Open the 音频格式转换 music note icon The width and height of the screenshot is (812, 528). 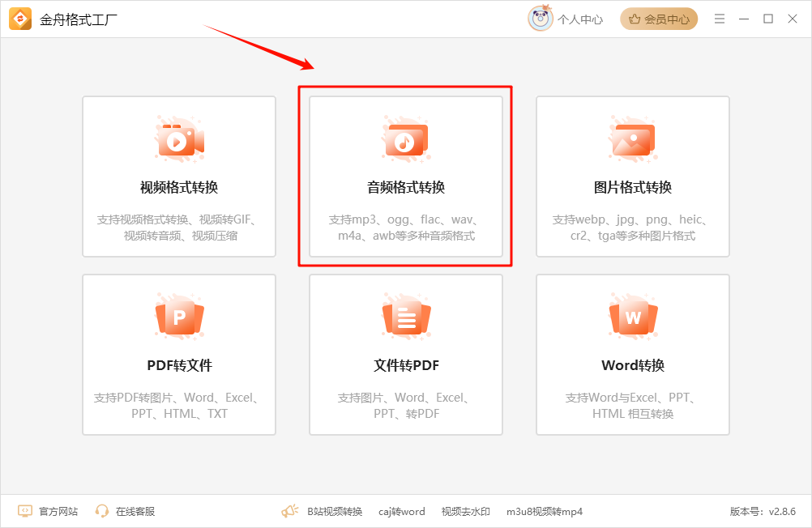coord(406,140)
